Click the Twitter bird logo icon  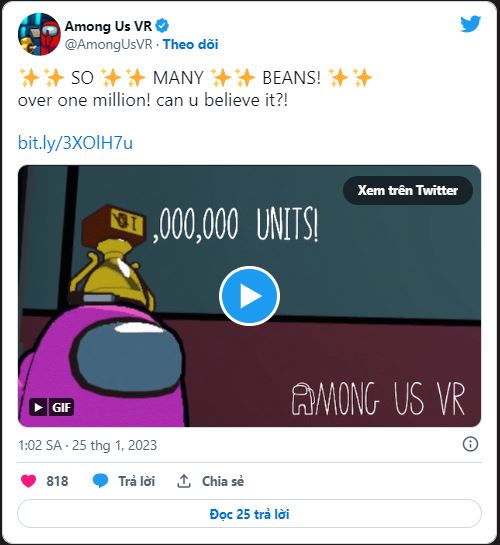tap(470, 24)
